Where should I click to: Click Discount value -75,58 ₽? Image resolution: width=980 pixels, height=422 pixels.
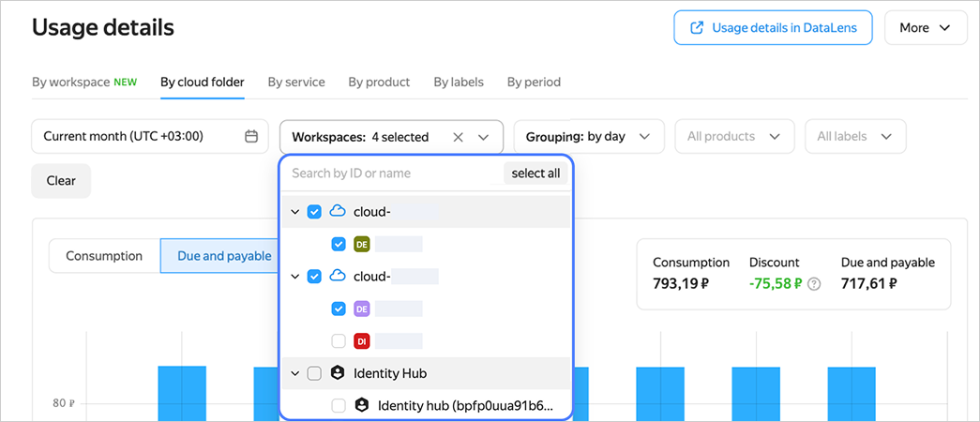pos(776,284)
